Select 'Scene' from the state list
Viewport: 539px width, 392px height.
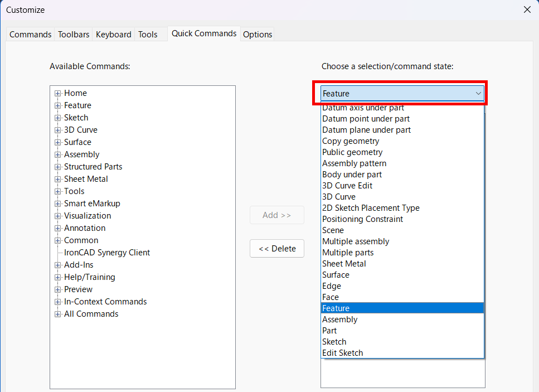(x=402, y=230)
